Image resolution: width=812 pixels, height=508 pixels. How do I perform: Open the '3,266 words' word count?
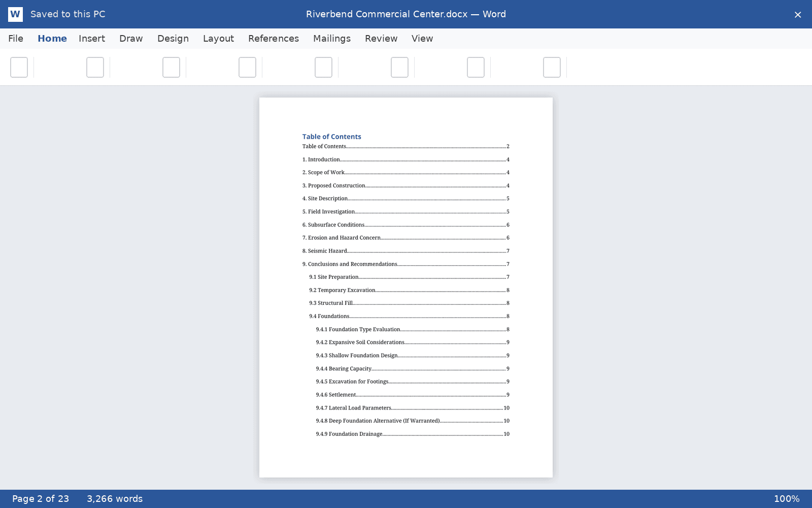115,499
